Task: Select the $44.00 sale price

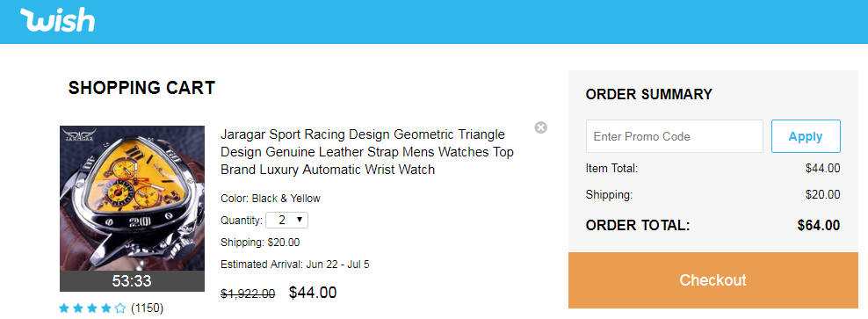Action: point(313,293)
